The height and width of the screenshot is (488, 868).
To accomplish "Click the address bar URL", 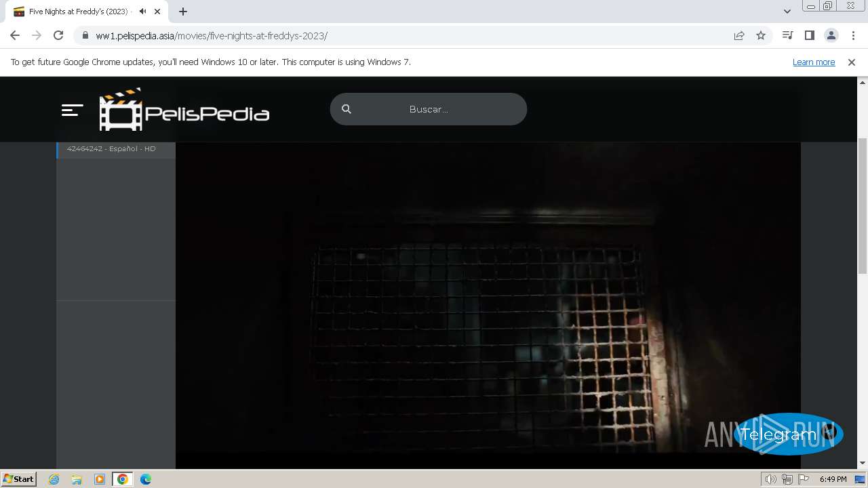I will click(212, 36).
